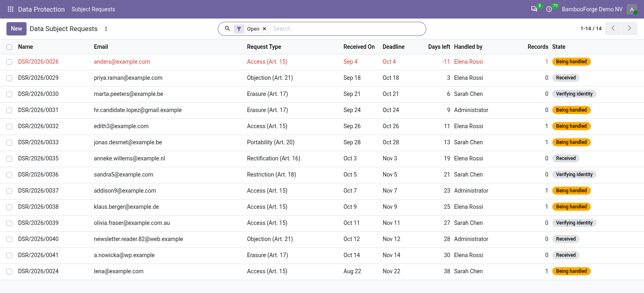Toggle the select-all rows checkbox

click(x=9, y=47)
